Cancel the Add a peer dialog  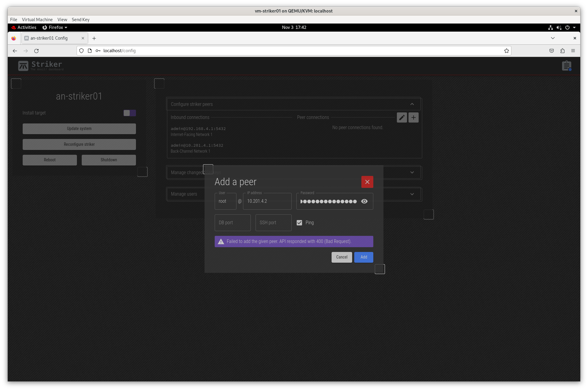(342, 257)
